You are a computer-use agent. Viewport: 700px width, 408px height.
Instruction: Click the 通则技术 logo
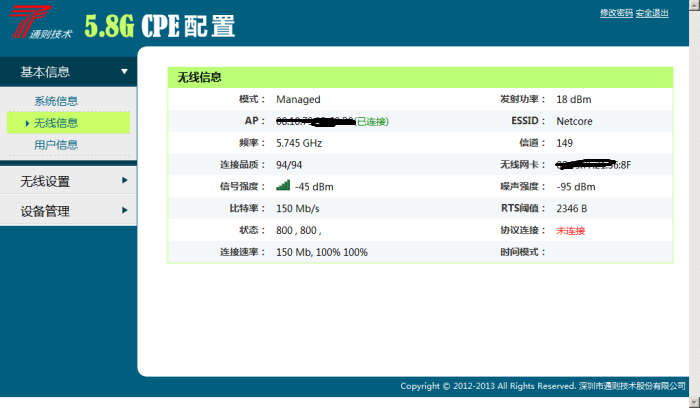[41, 22]
